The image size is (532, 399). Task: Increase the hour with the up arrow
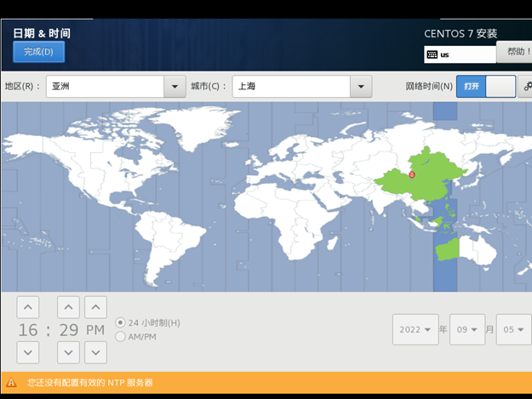pyautogui.click(x=28, y=307)
